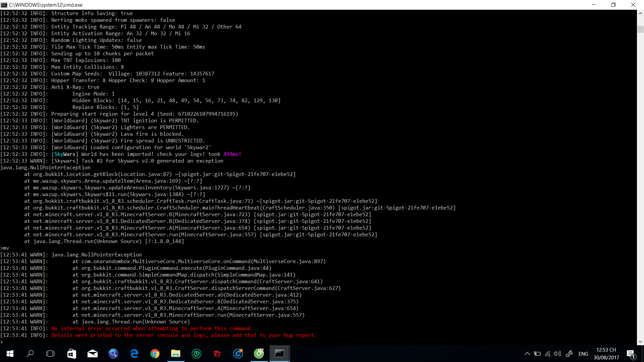Screen dimensions: 644x362
Task: Open File Explorer from taskbar
Action: click(x=175, y=354)
